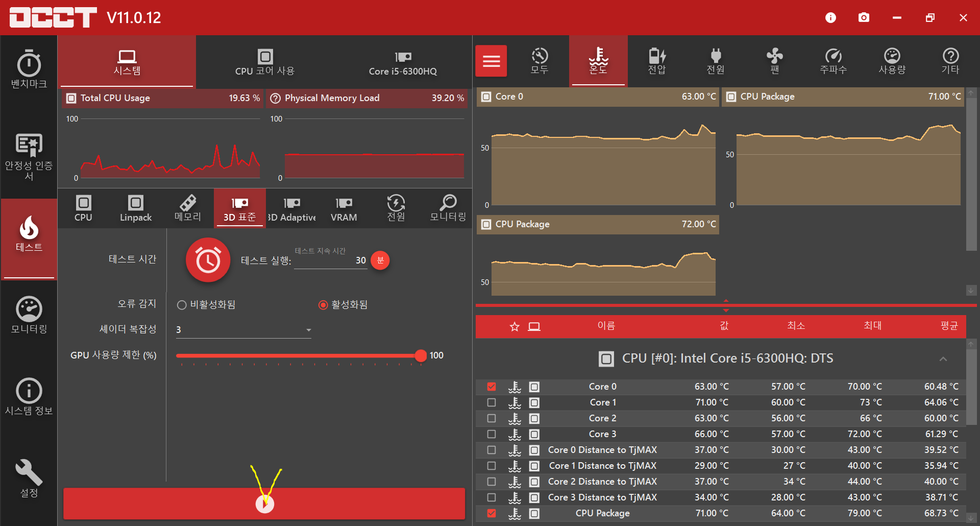Click the down arrow on the red graph panel divider

point(726,310)
